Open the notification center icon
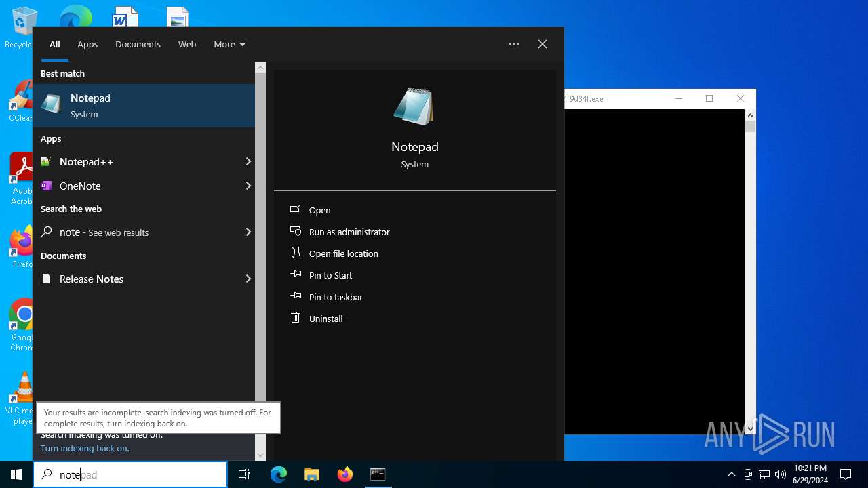Image resolution: width=868 pixels, height=488 pixels. tap(846, 474)
